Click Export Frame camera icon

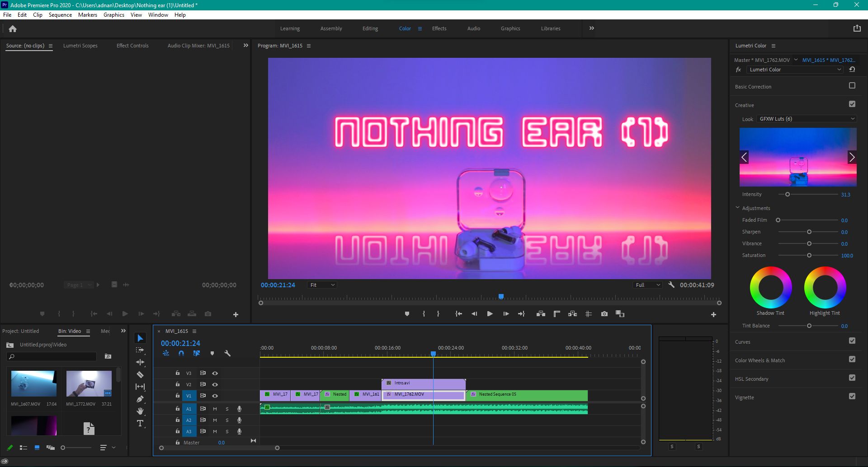(x=604, y=314)
